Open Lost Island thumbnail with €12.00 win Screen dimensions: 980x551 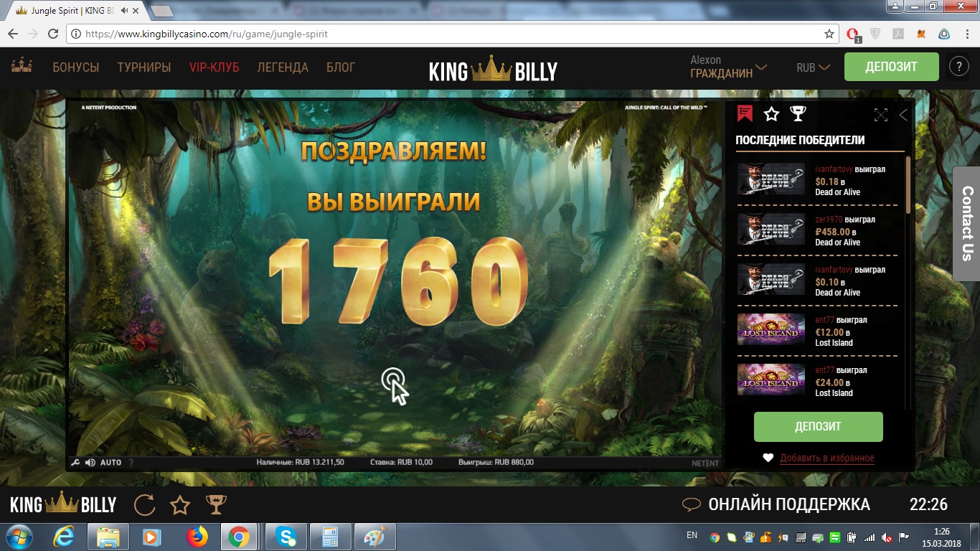click(x=771, y=330)
